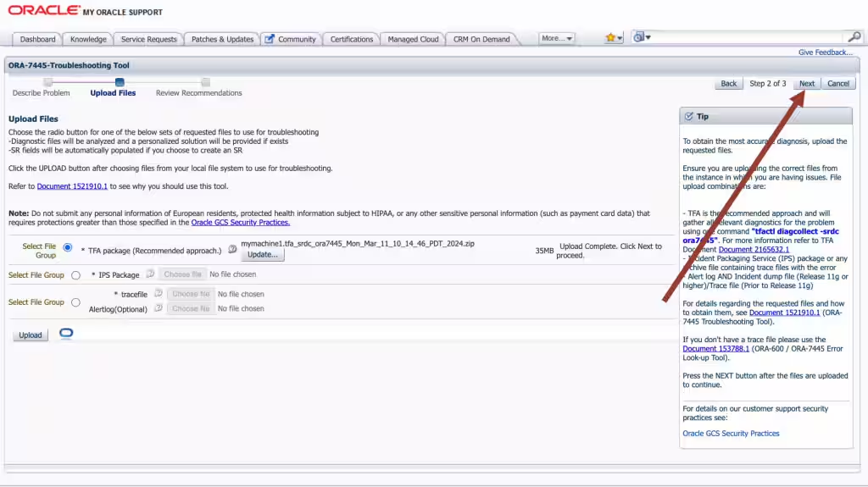Click the Update... button for TFA file

pyautogui.click(x=263, y=255)
